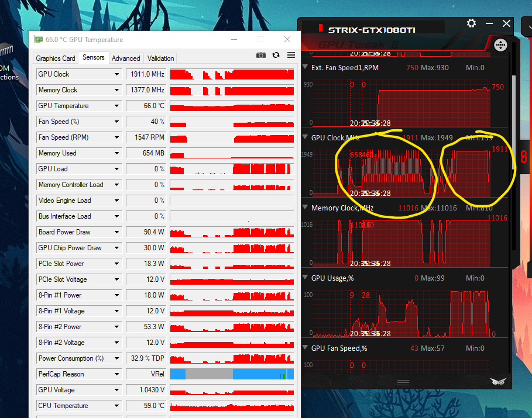The image size is (532, 418).
Task: Open GPU Load dropdown arrow
Action: (116, 169)
